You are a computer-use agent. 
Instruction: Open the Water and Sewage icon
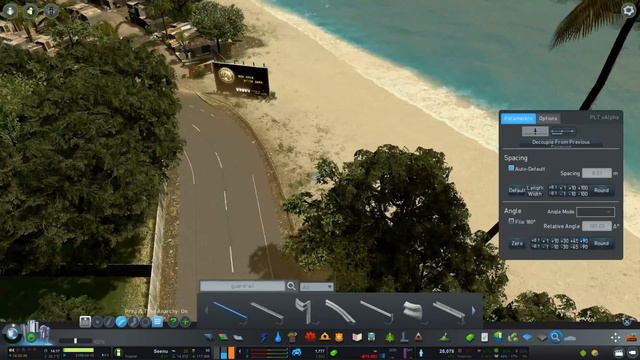278,337
